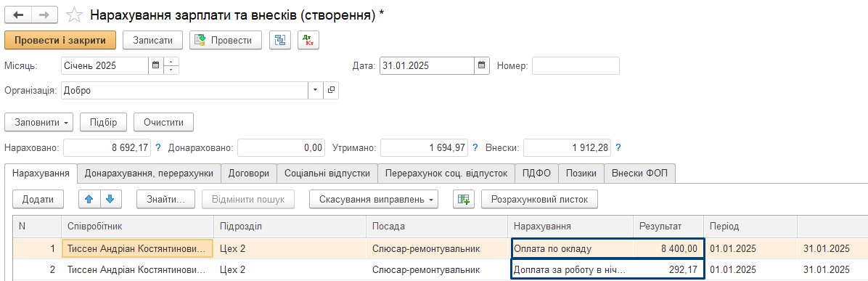Screen dimensions: 868x281
Task: Switch to Внески ФОП tab
Action: [640, 173]
